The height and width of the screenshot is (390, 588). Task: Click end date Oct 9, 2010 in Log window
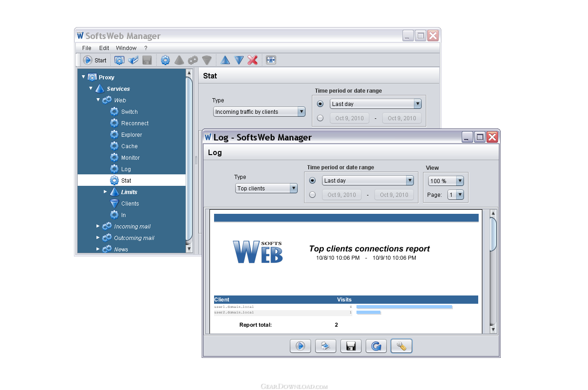coord(394,195)
